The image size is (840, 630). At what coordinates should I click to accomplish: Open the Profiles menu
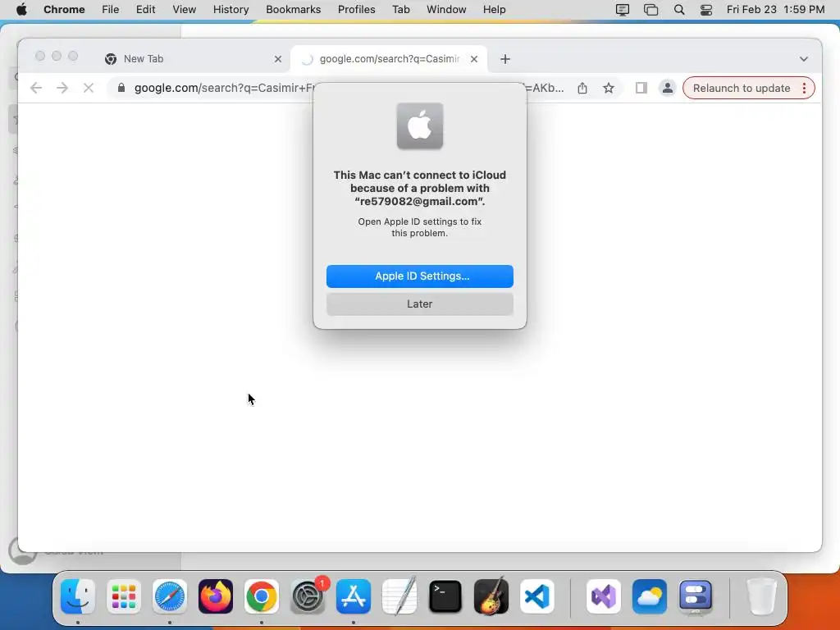point(356,10)
